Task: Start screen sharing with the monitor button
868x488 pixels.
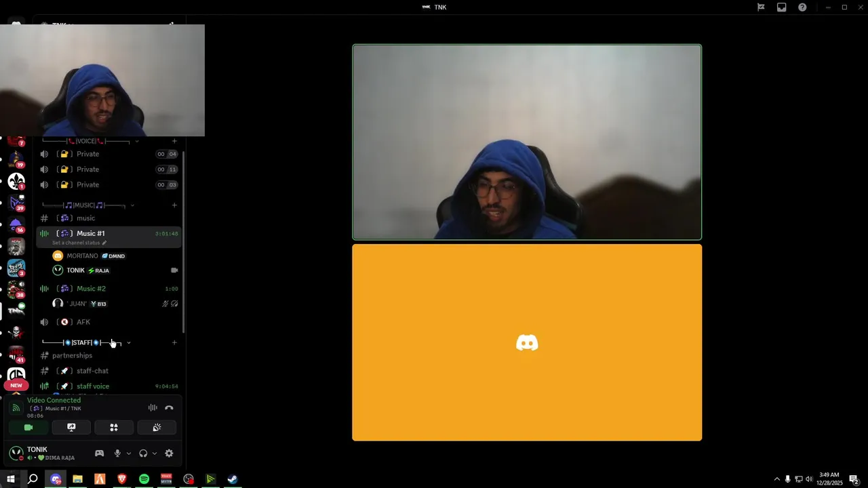Action: [x=71, y=428]
